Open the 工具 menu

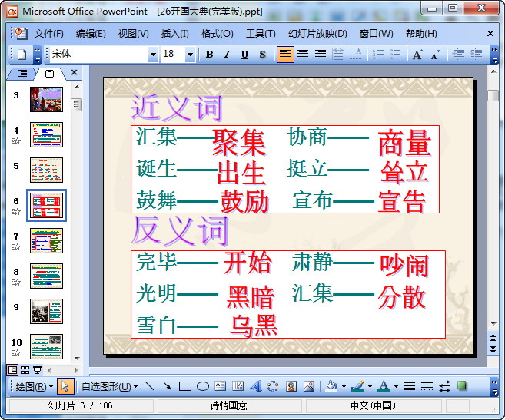point(261,34)
